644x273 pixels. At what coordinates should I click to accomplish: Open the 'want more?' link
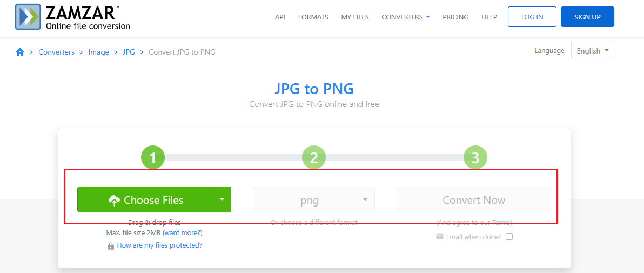(183, 233)
